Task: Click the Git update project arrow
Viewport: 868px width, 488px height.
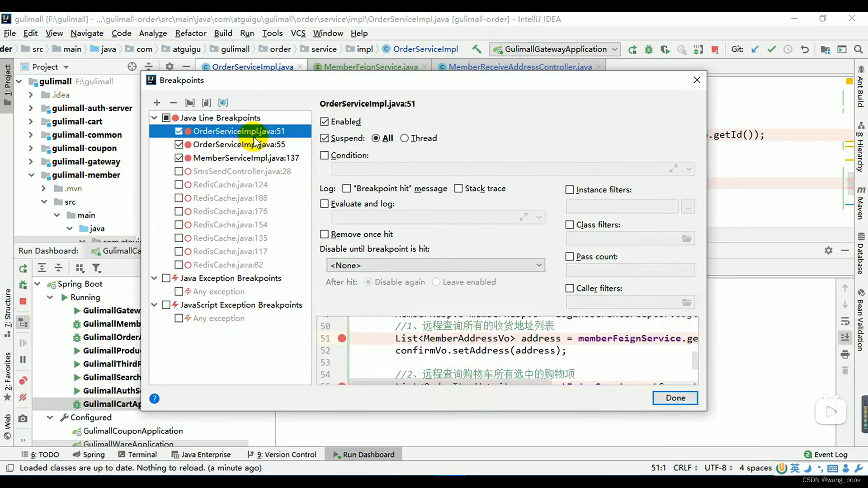Action: pos(755,49)
